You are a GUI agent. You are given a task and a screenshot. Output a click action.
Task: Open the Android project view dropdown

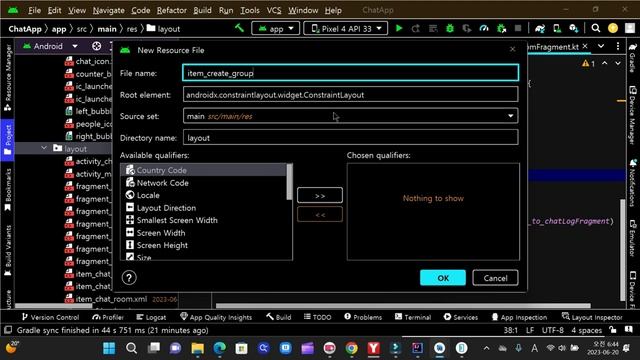coord(50,46)
